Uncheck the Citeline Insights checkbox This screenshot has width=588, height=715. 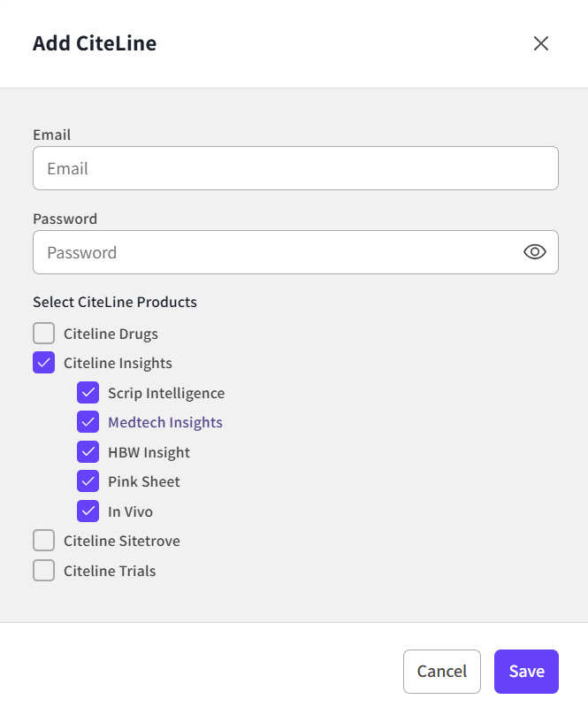tap(44, 363)
